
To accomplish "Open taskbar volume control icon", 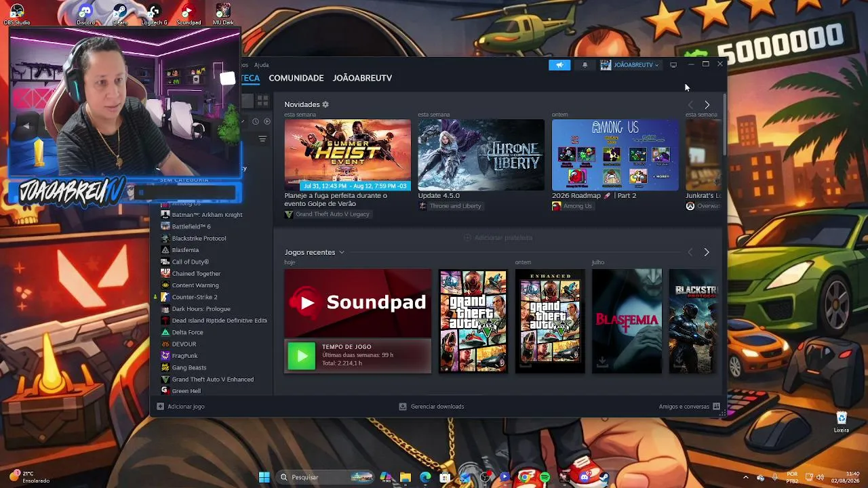I will pos(820,477).
